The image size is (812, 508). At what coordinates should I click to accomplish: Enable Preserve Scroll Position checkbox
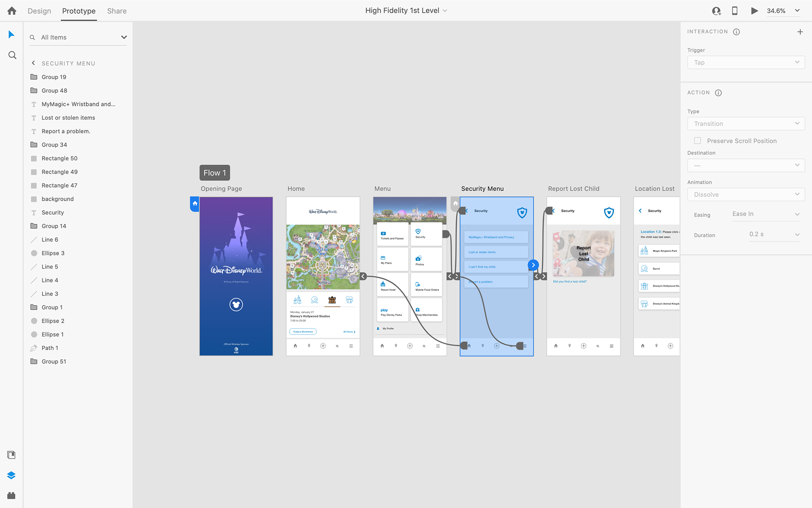(697, 141)
